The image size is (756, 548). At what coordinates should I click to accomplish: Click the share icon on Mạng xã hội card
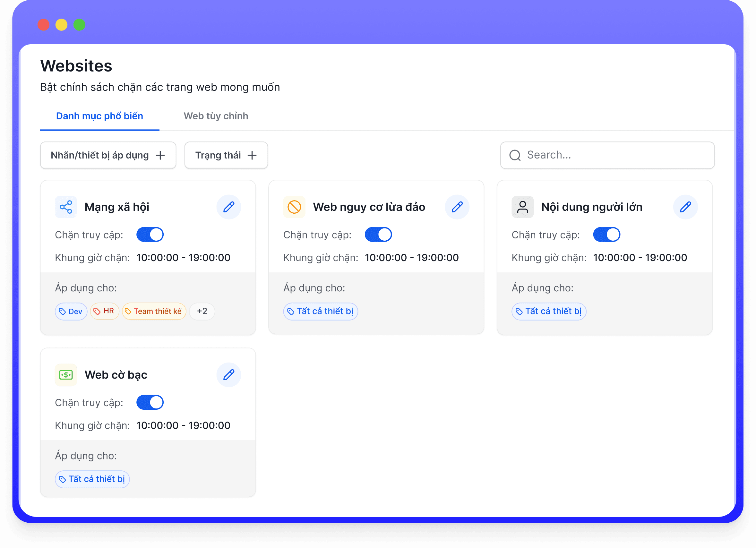click(x=66, y=207)
